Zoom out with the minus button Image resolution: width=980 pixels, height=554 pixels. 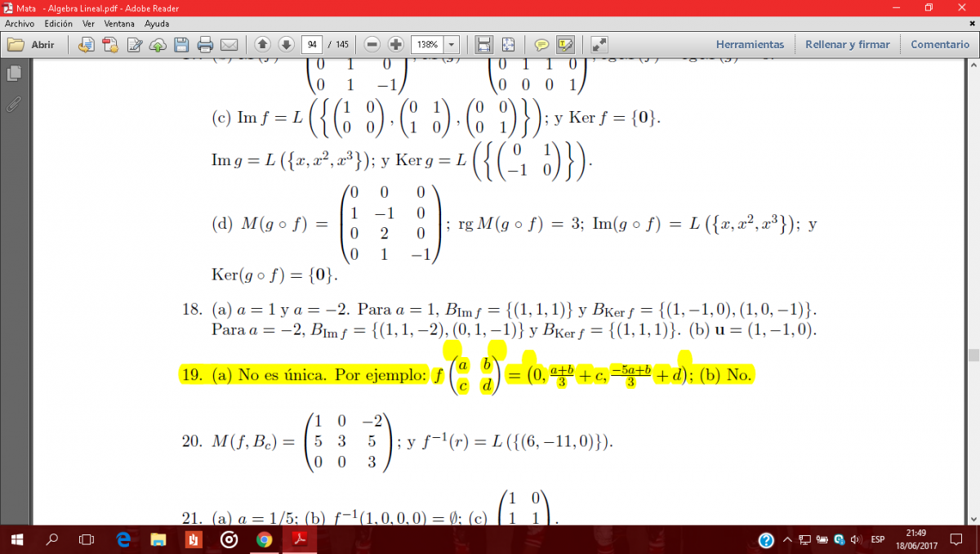click(x=372, y=44)
